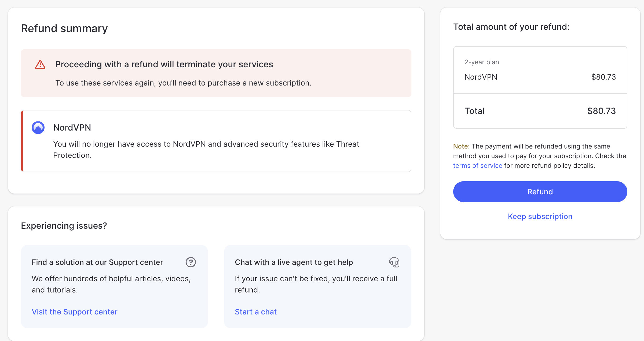The height and width of the screenshot is (341, 644).
Task: Click the bold Total $80.73 amount
Action: [601, 111]
